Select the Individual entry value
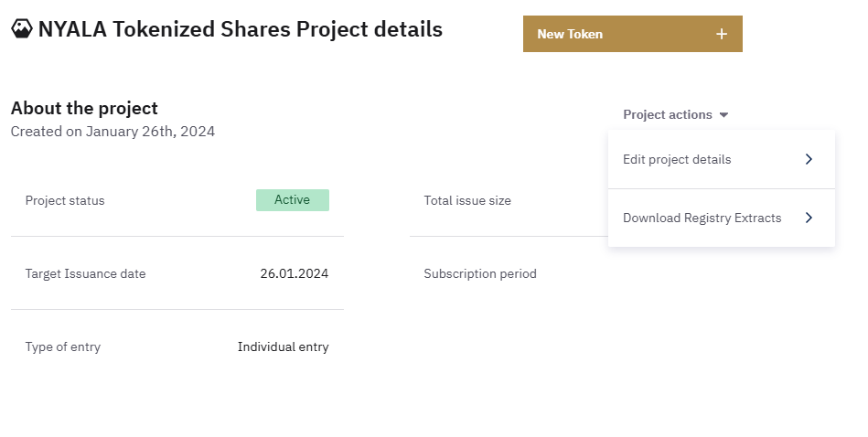Screen dimensions: 868x437 (283, 346)
